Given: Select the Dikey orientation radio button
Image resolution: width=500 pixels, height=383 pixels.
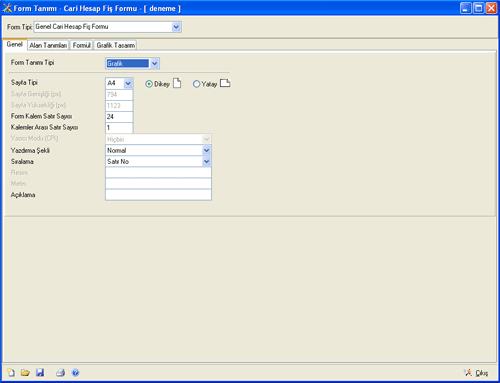Looking at the screenshot, I should [149, 84].
